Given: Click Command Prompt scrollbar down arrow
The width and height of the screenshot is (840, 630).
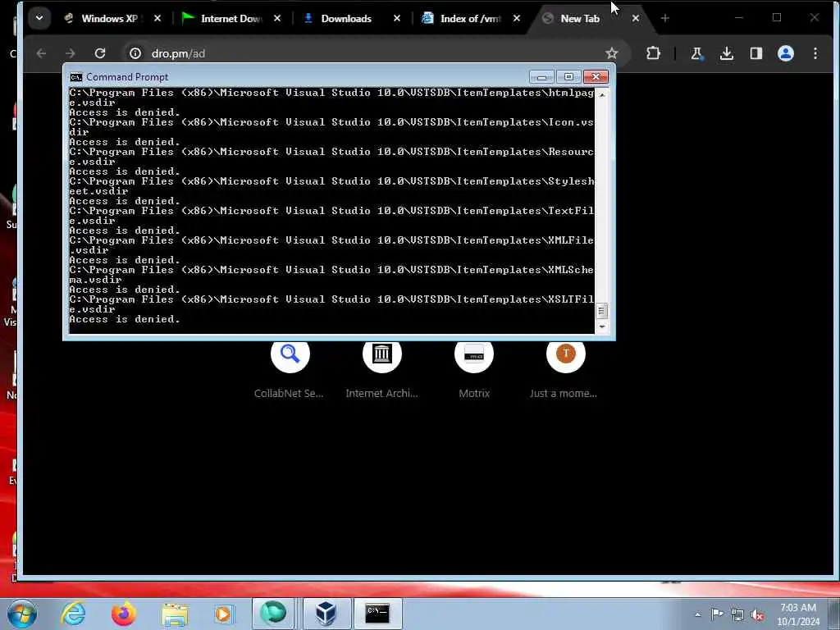Looking at the screenshot, I should (x=602, y=326).
